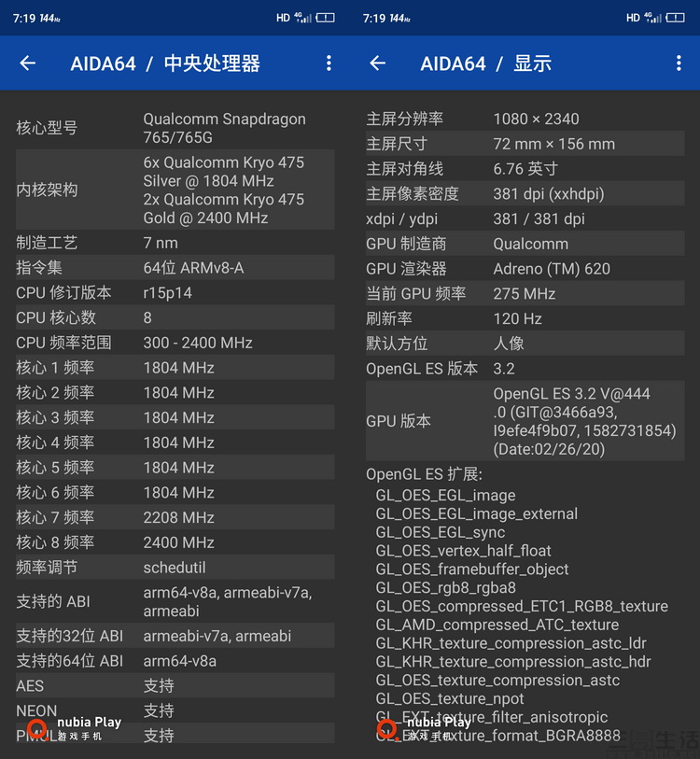Select the 制造工艺 7 nm row

click(x=175, y=243)
